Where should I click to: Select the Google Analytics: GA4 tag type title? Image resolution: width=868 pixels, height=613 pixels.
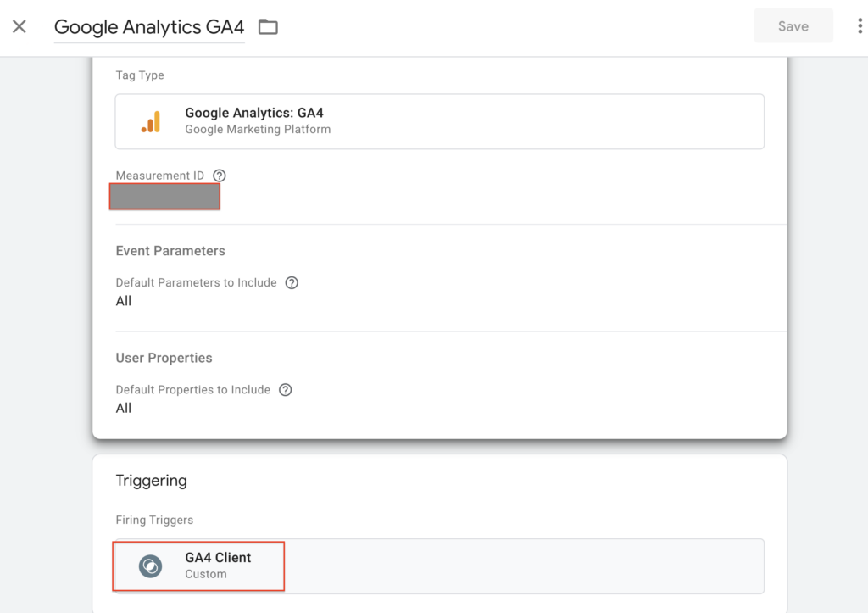[254, 113]
